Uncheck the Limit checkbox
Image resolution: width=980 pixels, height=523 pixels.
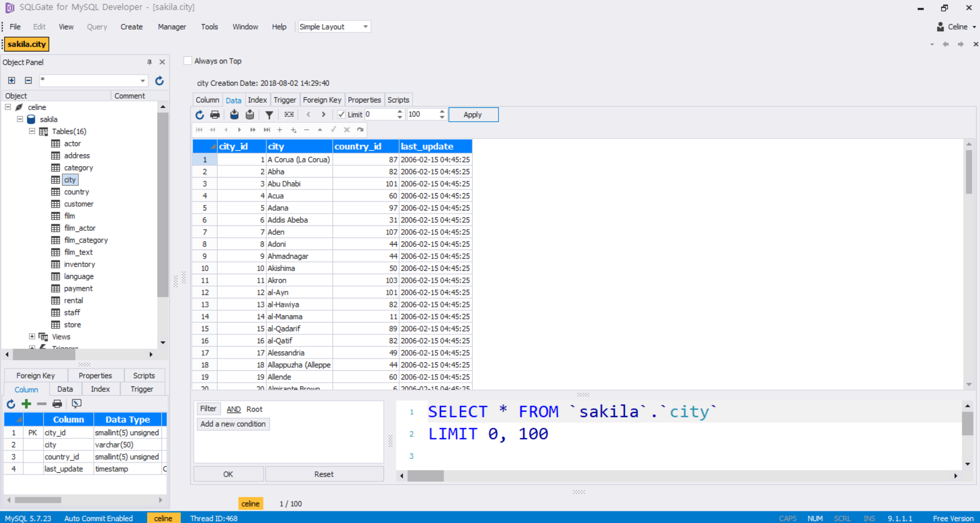[x=341, y=114]
